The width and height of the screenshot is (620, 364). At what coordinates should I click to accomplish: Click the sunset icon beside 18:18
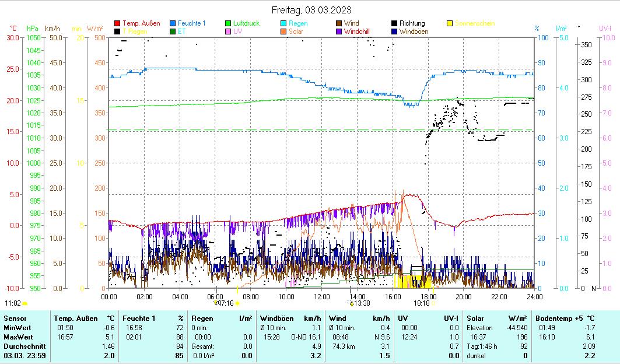[x=433, y=303]
